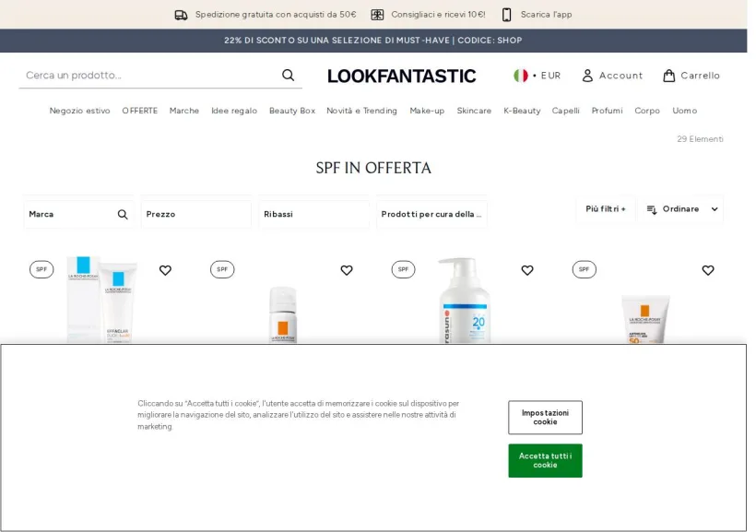Click the 29 Elementi count text

[700, 139]
